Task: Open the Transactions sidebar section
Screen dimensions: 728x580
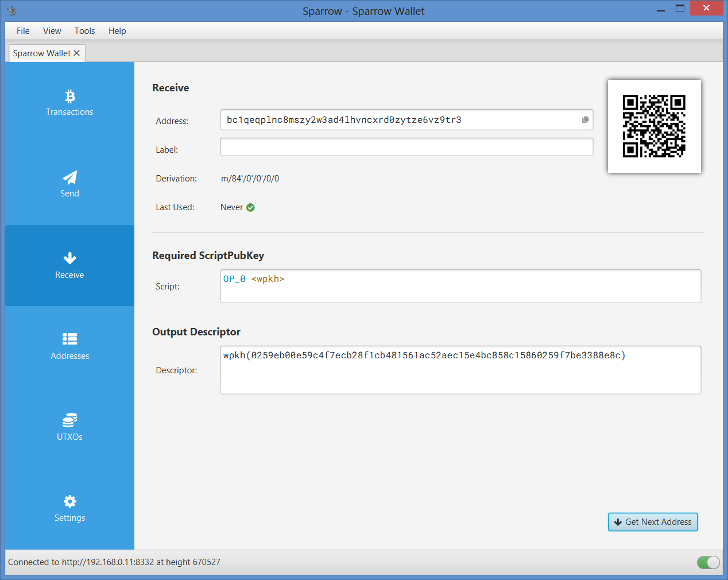Action: coord(69,103)
